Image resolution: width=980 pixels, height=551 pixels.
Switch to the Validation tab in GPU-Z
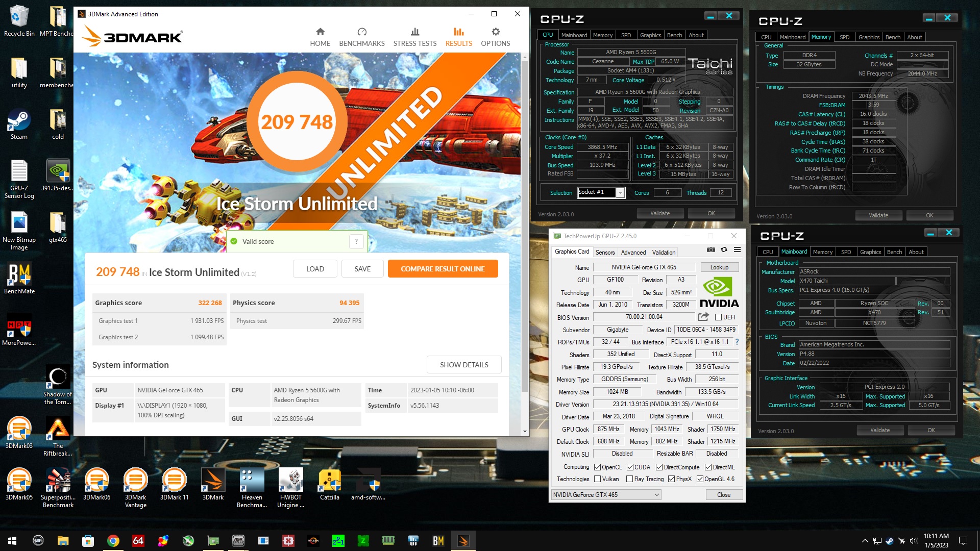664,252
